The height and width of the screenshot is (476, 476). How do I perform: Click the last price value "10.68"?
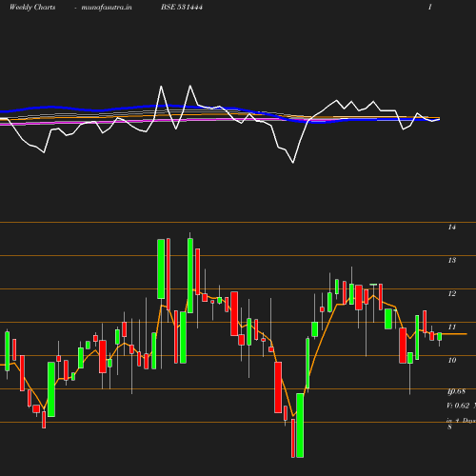pos(457,391)
